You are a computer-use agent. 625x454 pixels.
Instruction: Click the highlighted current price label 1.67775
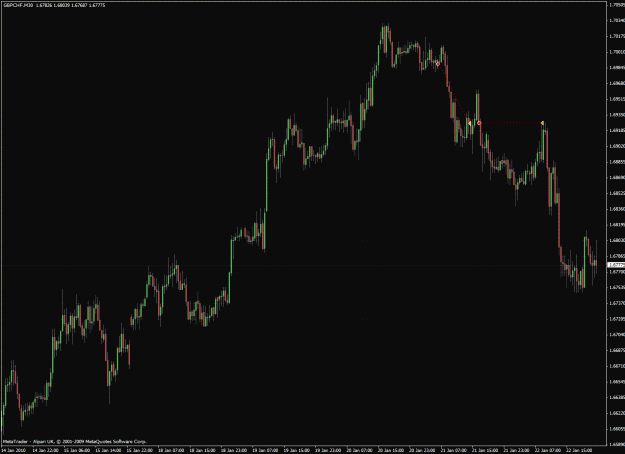(616, 265)
